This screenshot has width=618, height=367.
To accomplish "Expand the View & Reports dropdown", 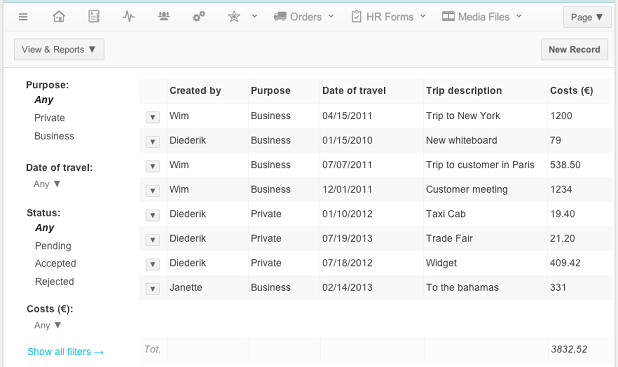I will 59,49.
